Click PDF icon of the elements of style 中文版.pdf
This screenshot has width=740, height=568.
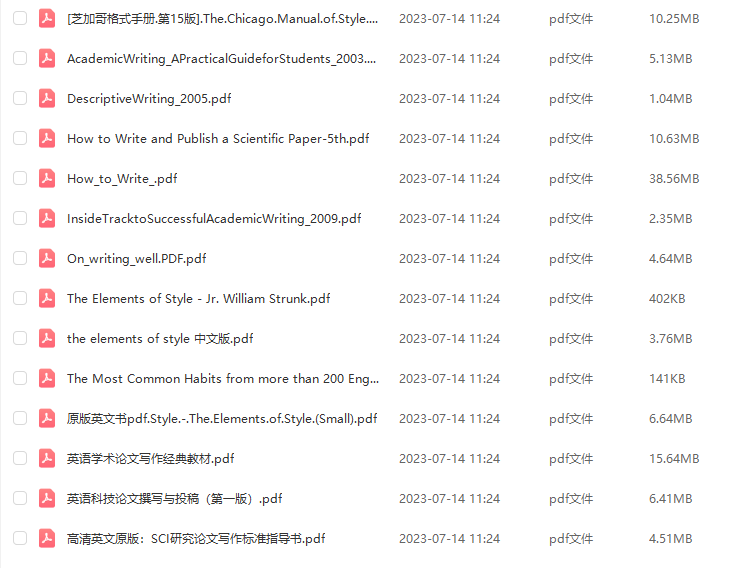[x=47, y=338]
